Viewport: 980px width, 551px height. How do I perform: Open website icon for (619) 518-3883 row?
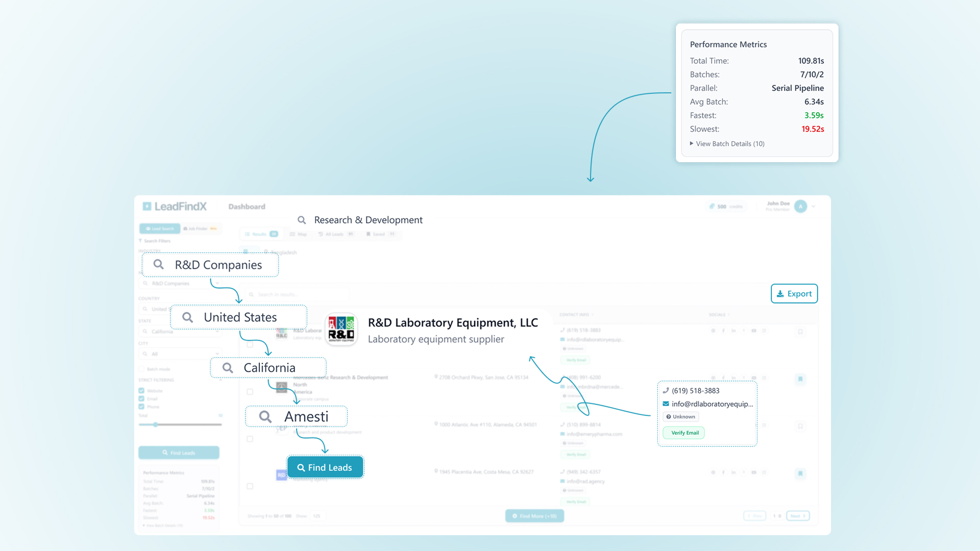(x=713, y=331)
